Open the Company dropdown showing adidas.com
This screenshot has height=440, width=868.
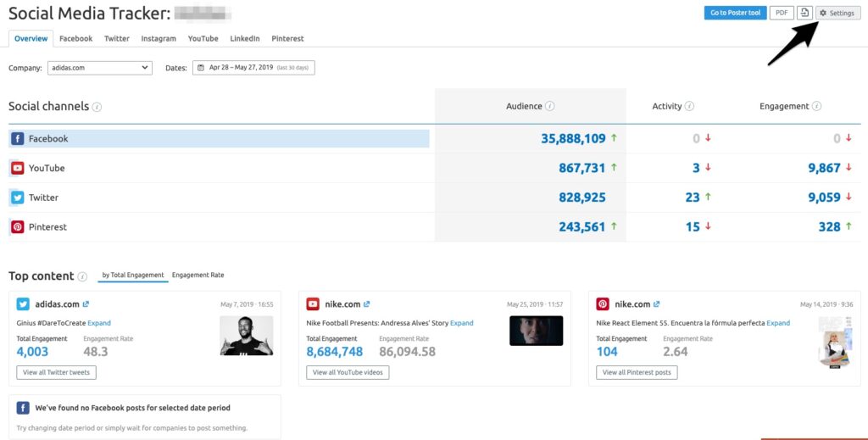click(x=98, y=68)
